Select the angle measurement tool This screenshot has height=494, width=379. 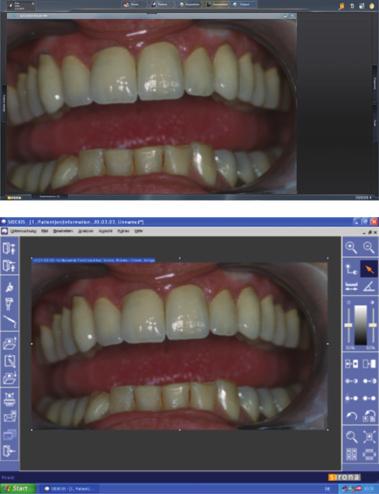pyautogui.click(x=369, y=286)
